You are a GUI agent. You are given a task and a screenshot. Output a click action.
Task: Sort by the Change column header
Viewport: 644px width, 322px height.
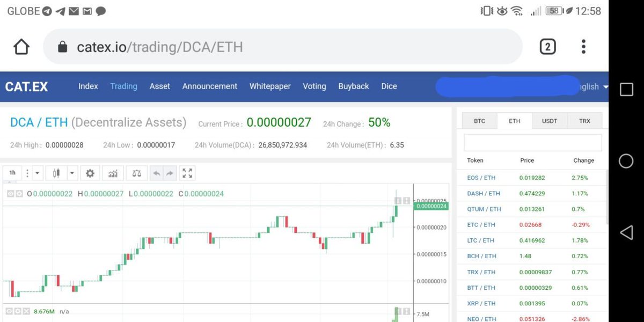583,160
